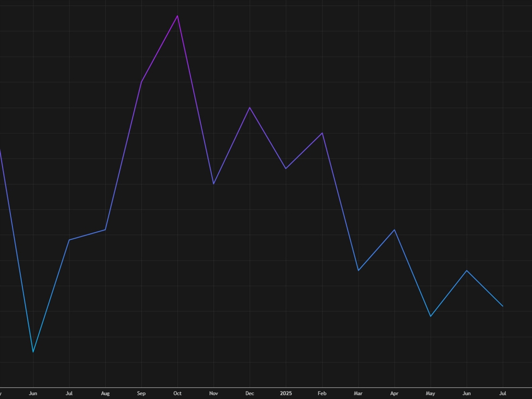Viewport: 532px width, 399px height.
Task: Click the Apr axis label
Action: point(394,393)
